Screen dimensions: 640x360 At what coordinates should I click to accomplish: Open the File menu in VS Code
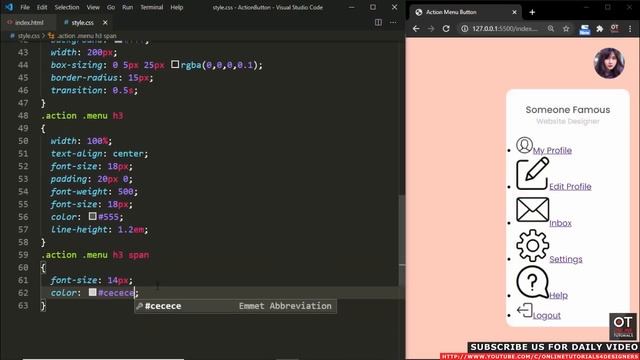point(25,7)
